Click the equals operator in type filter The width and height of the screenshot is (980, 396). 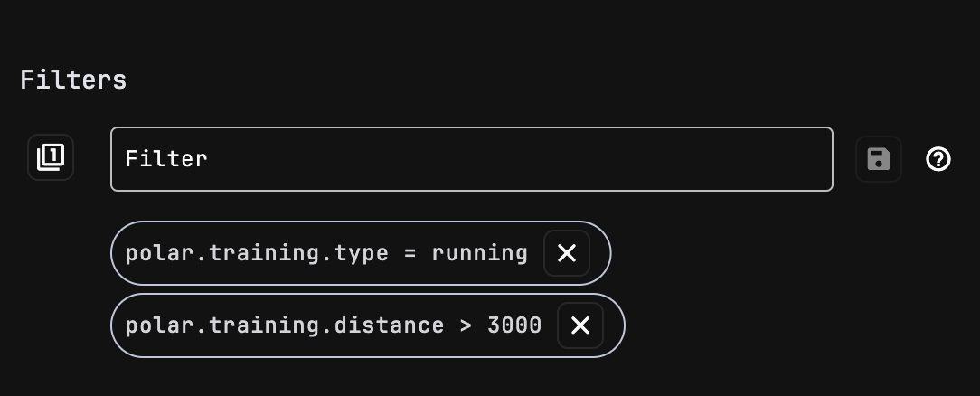coord(410,253)
